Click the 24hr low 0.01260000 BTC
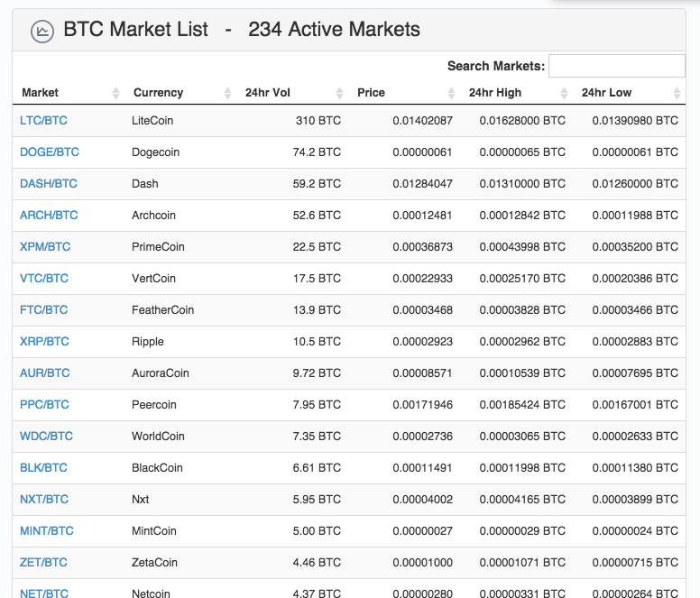The width and height of the screenshot is (700, 598). (x=635, y=183)
